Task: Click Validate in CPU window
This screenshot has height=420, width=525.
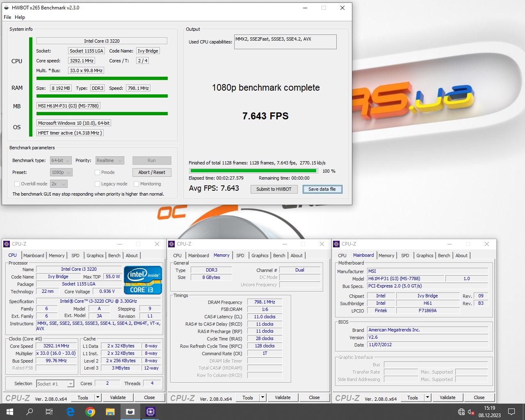Action: (118, 397)
